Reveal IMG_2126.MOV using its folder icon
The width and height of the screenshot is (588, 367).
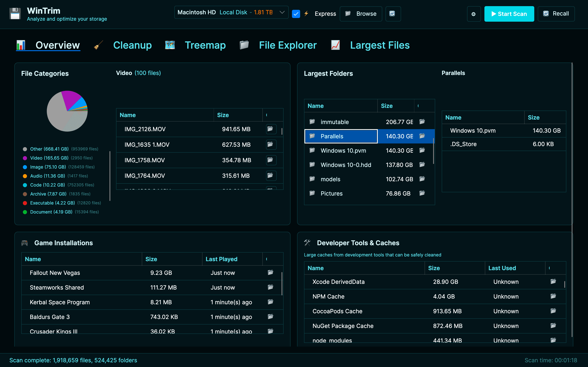pyautogui.click(x=271, y=129)
